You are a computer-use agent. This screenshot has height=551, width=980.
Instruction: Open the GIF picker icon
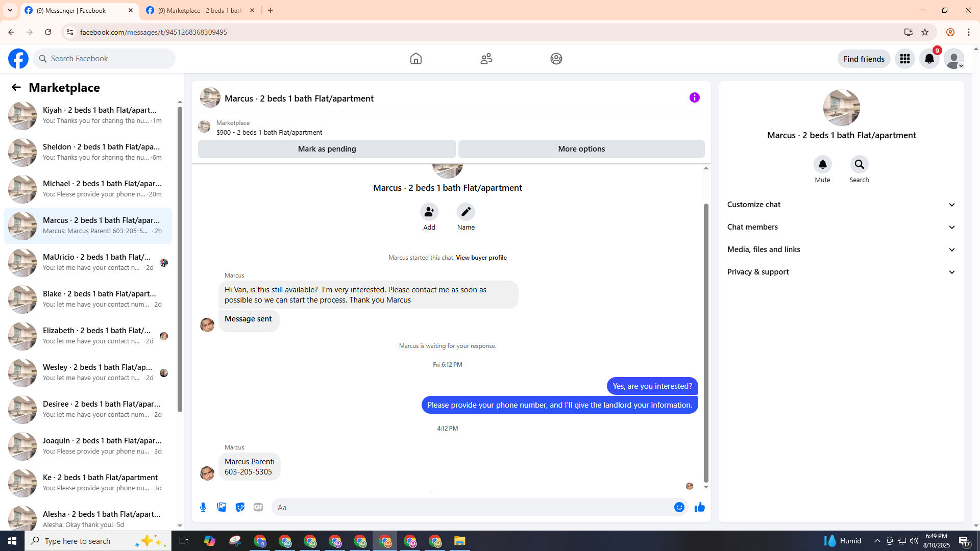258,507
